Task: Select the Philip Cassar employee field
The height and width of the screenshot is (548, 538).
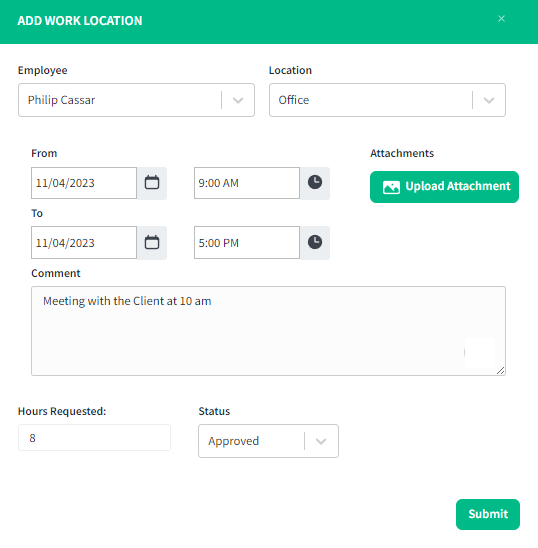Action: [x=136, y=100]
